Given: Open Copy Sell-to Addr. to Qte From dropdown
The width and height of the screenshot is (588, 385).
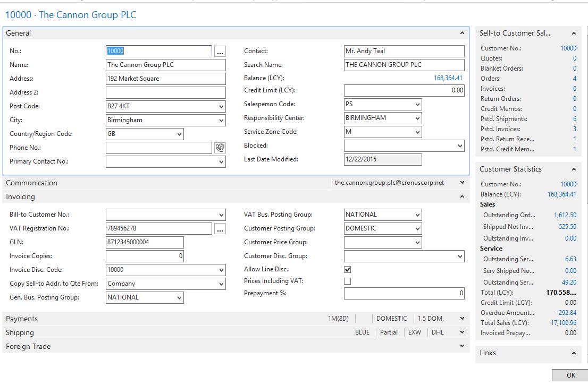Looking at the screenshot, I should (x=221, y=284).
